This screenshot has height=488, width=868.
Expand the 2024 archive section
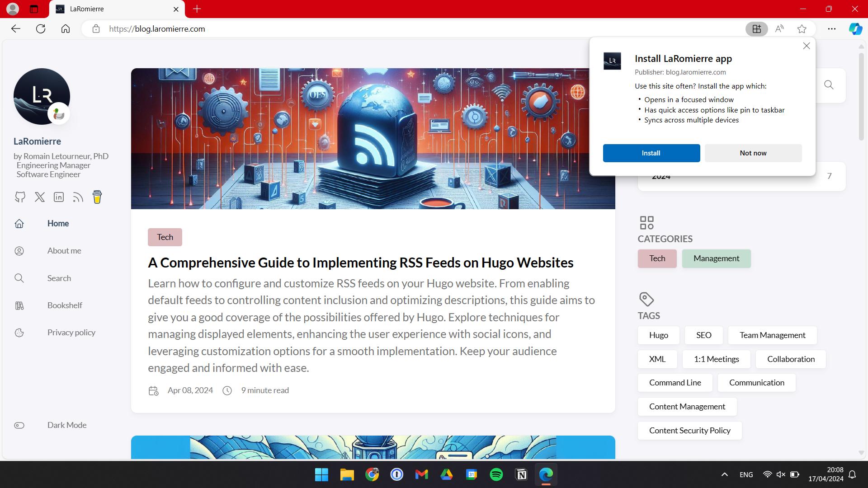(660, 175)
